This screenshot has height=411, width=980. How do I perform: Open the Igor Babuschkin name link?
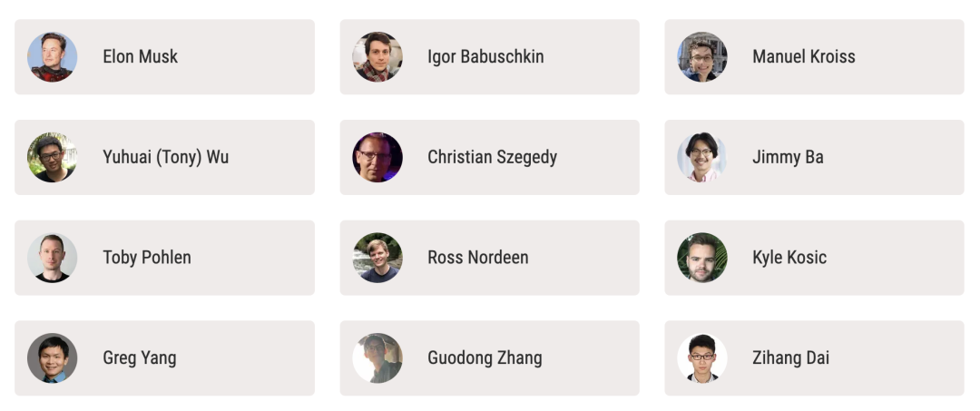click(x=485, y=57)
